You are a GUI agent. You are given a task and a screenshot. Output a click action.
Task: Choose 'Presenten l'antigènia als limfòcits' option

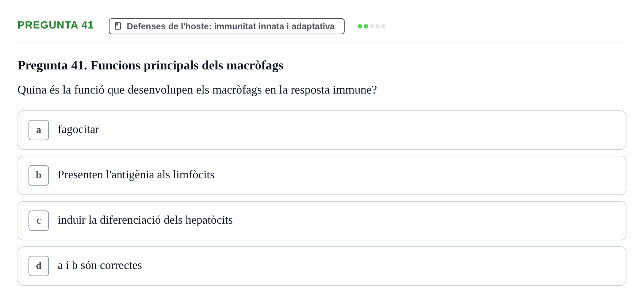pos(136,175)
